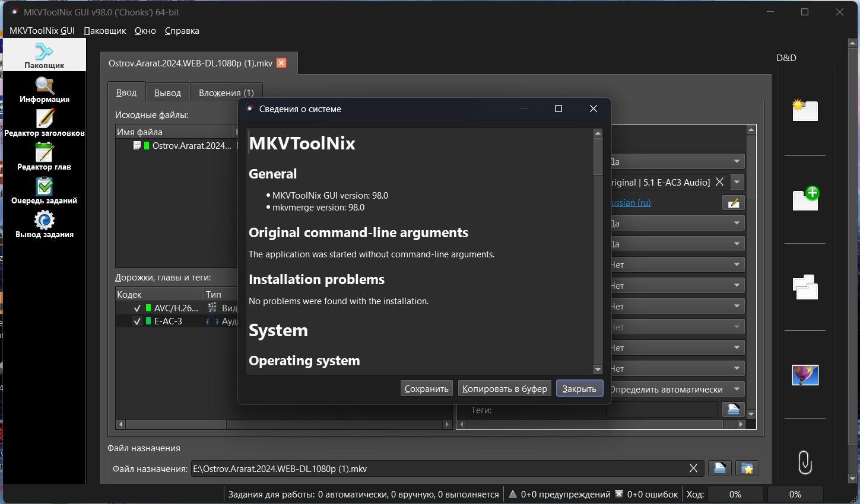Open the Паковщик tool in the sidebar
Image resolution: width=860 pixels, height=504 pixels.
[45, 56]
